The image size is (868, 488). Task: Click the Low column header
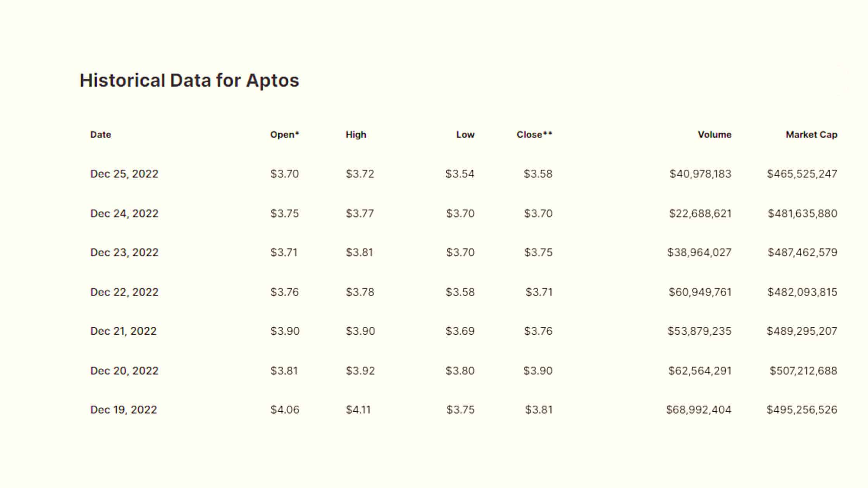(465, 135)
